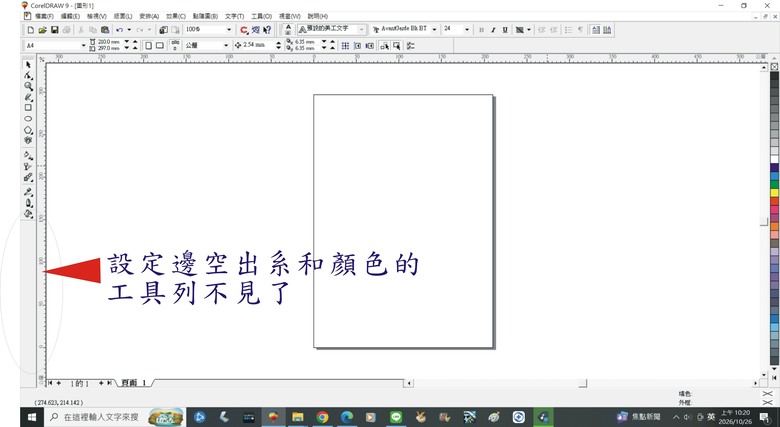Open the 檔案(F) File menu
The width and height of the screenshot is (780, 427).
point(43,16)
